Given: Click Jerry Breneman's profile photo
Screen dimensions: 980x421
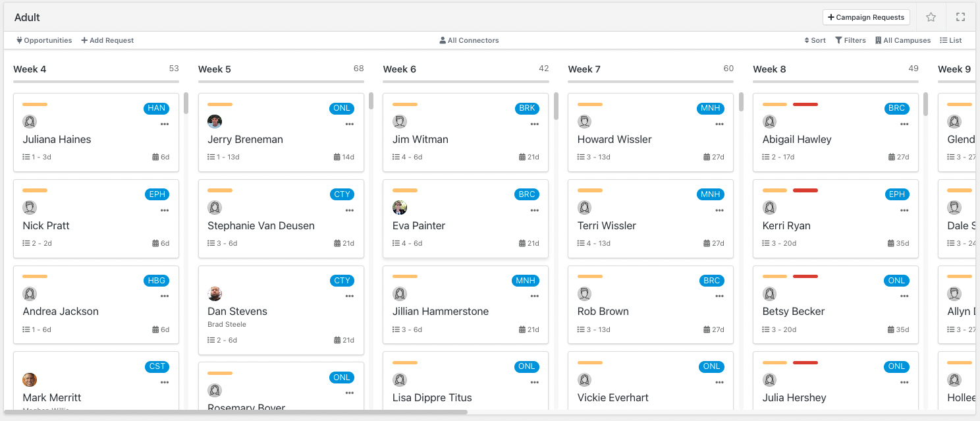Looking at the screenshot, I should click(x=215, y=121).
